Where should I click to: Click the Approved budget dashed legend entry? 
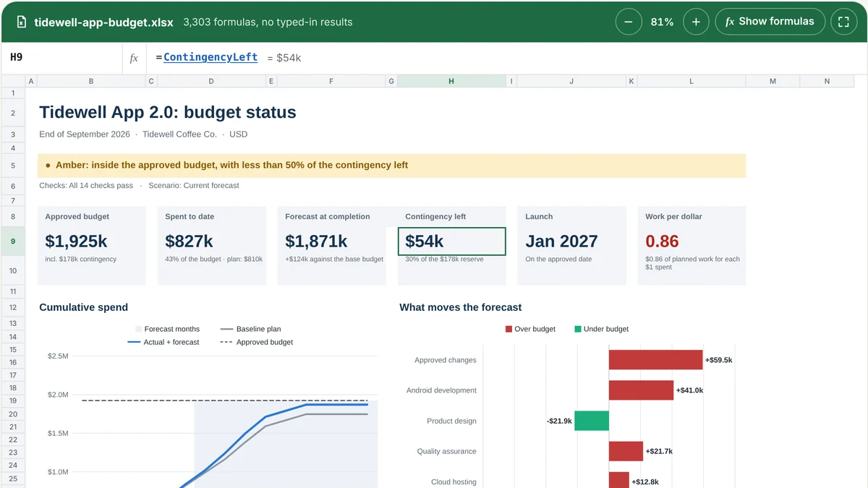pyautogui.click(x=256, y=342)
